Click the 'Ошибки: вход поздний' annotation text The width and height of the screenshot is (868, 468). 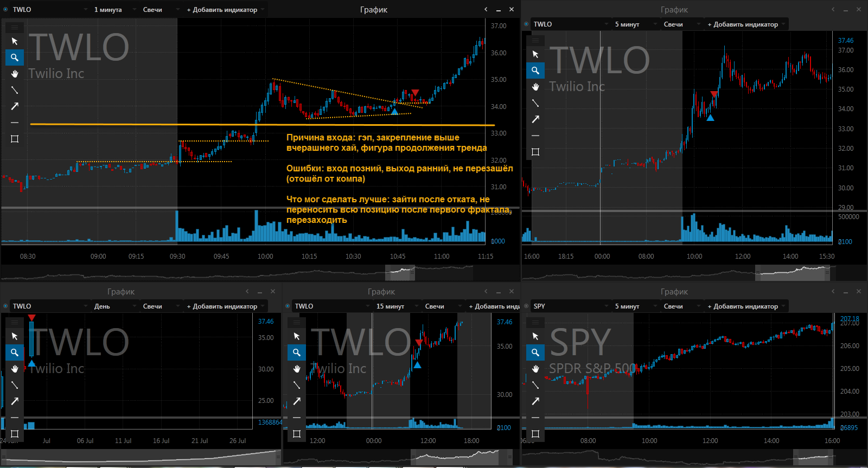tap(399, 174)
